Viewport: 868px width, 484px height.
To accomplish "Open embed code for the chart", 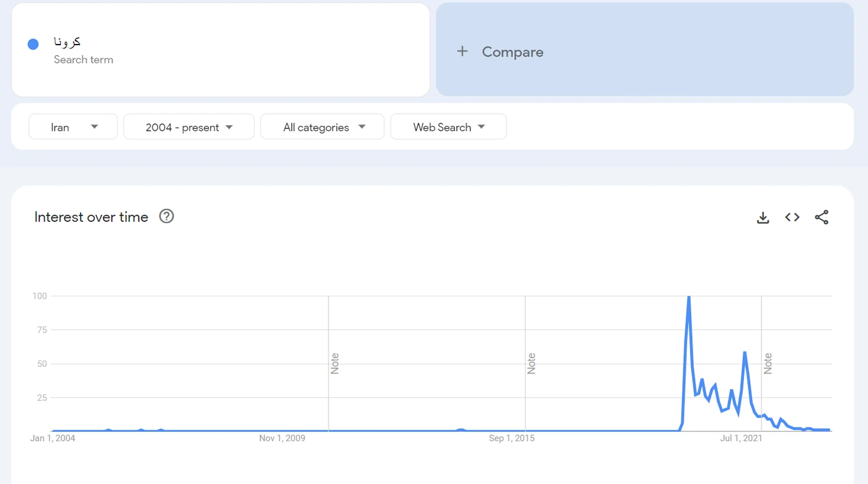I will click(x=792, y=218).
